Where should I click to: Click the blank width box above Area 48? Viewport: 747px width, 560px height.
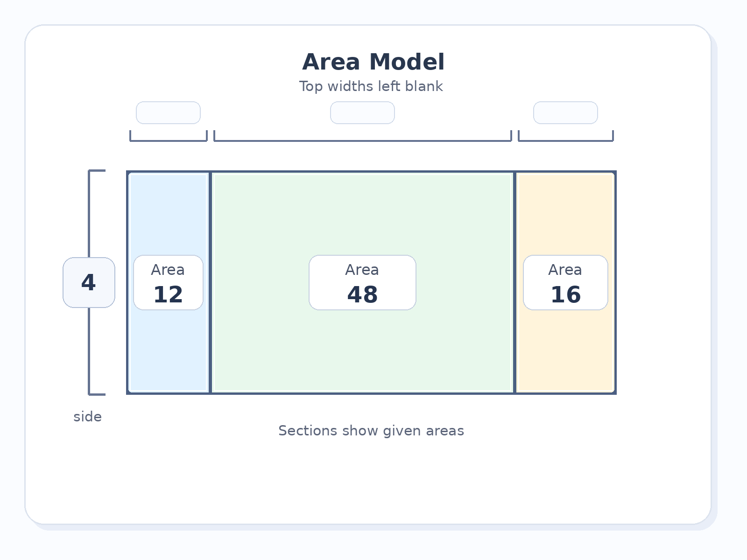[x=362, y=113]
